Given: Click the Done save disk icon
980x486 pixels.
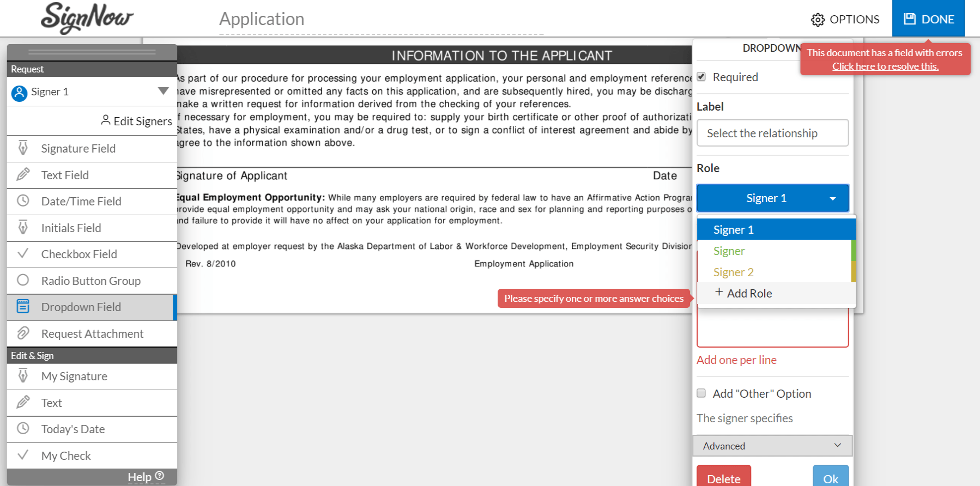Looking at the screenshot, I should tap(910, 19).
